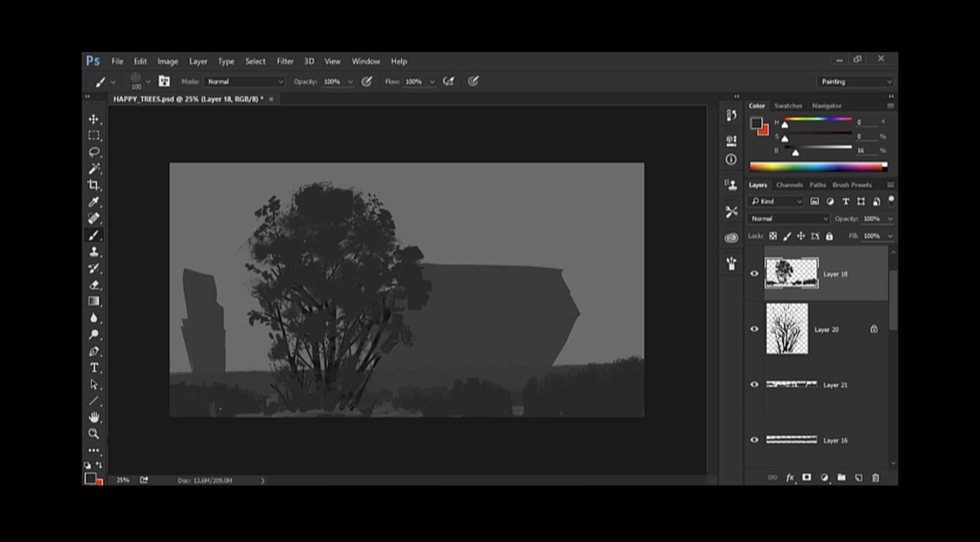
Task: Switch to the Swatches tab
Action: [788, 106]
